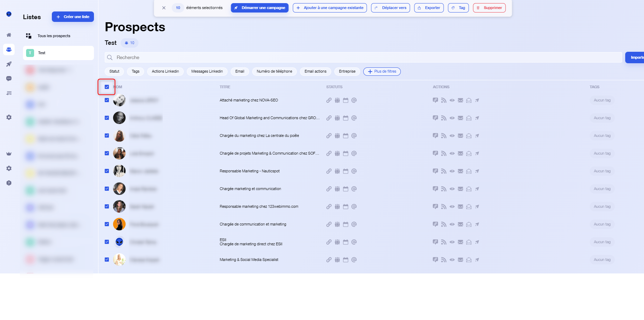
Task: Click calendar status icon in NOVA-SEO row
Action: click(x=345, y=100)
